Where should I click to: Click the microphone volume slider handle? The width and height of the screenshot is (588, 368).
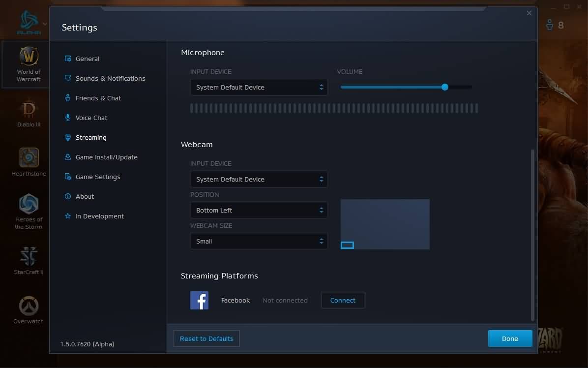pos(445,87)
